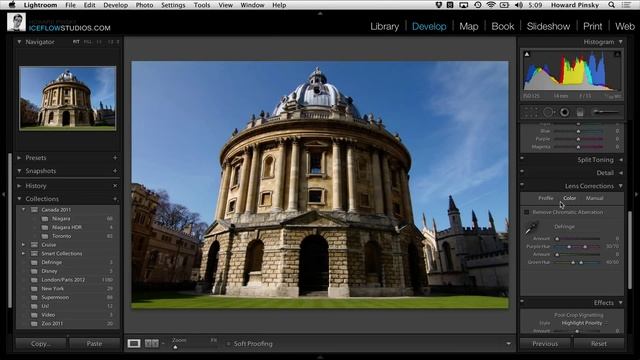Screen dimensions: 640x360
Task: Adjust the Defringe Green Hue slider
Action: [577, 262]
